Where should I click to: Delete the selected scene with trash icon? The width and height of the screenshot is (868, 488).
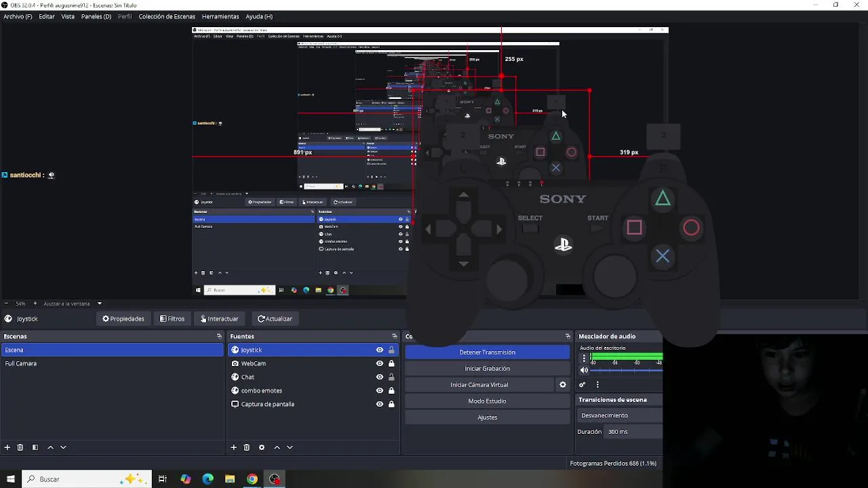tap(20, 447)
